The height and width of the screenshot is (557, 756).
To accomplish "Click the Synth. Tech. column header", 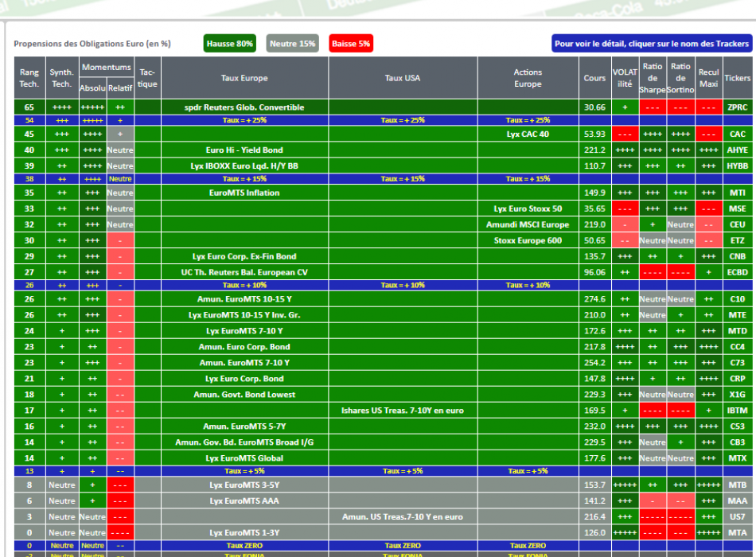I will click(62, 78).
